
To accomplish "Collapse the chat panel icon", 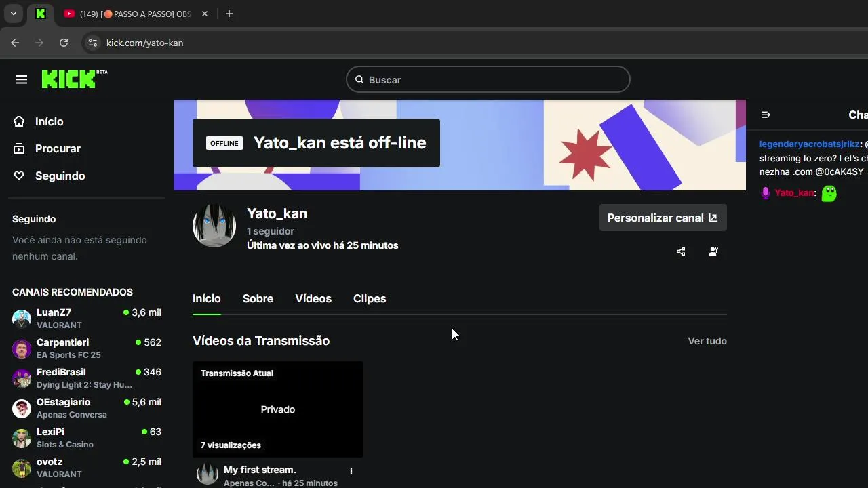I will [x=766, y=115].
